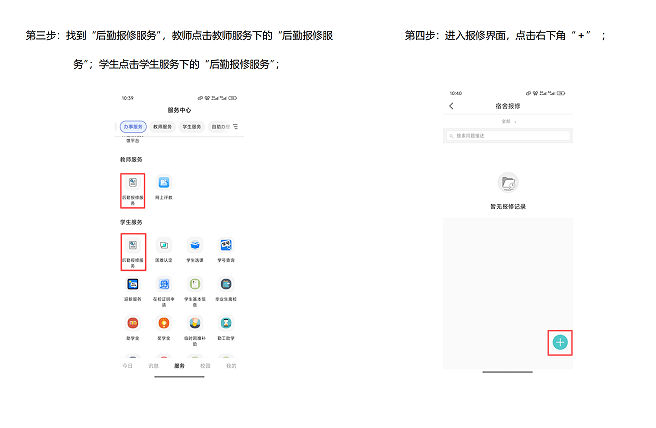Screen dimensions: 656x428
Task: Switch to 消息 bottom tab
Action: 154,366
